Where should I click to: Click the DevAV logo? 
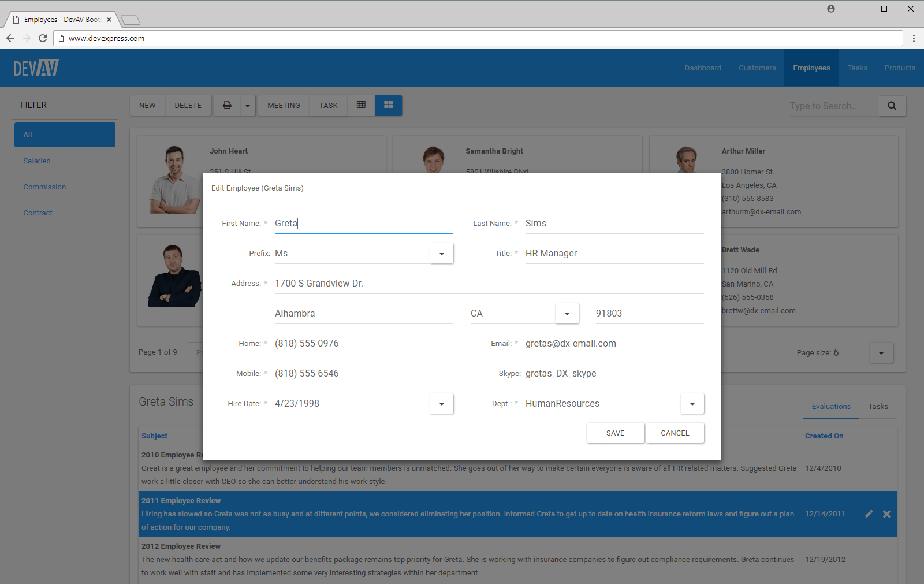(x=36, y=68)
